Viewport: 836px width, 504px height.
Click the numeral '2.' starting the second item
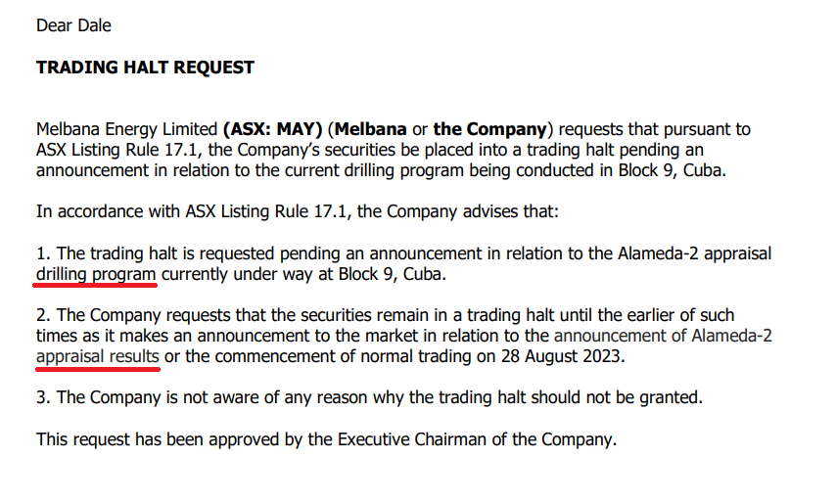click(43, 315)
